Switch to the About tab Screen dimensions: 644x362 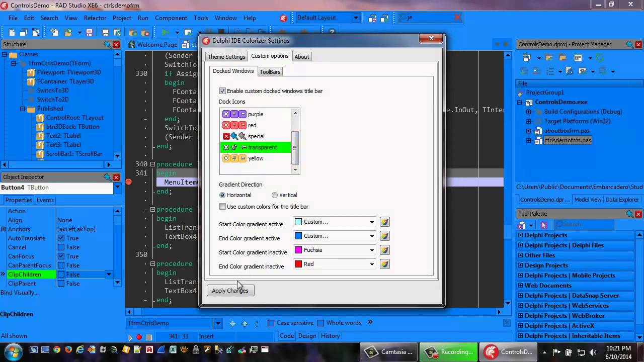pos(302,57)
